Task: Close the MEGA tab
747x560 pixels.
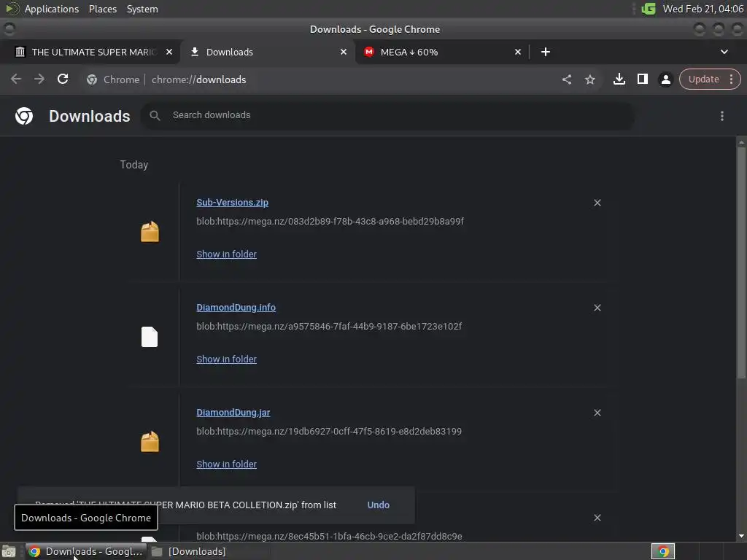Action: [518, 52]
